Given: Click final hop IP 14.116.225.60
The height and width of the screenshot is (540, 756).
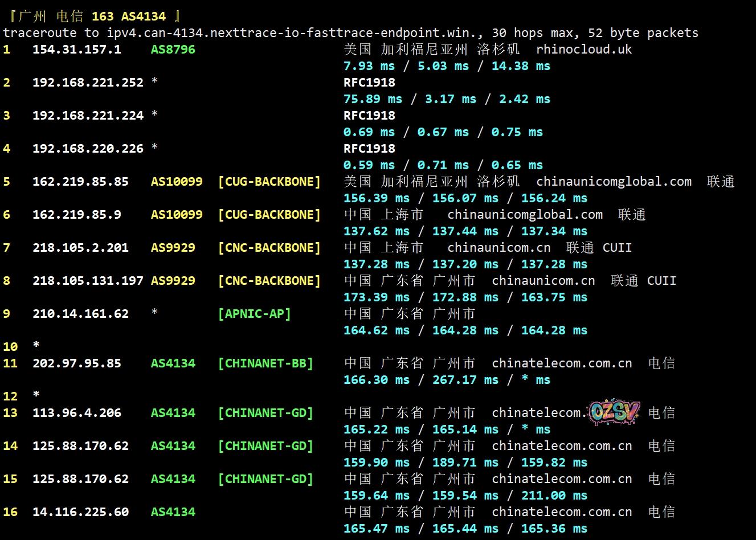Looking at the screenshot, I should [x=80, y=512].
